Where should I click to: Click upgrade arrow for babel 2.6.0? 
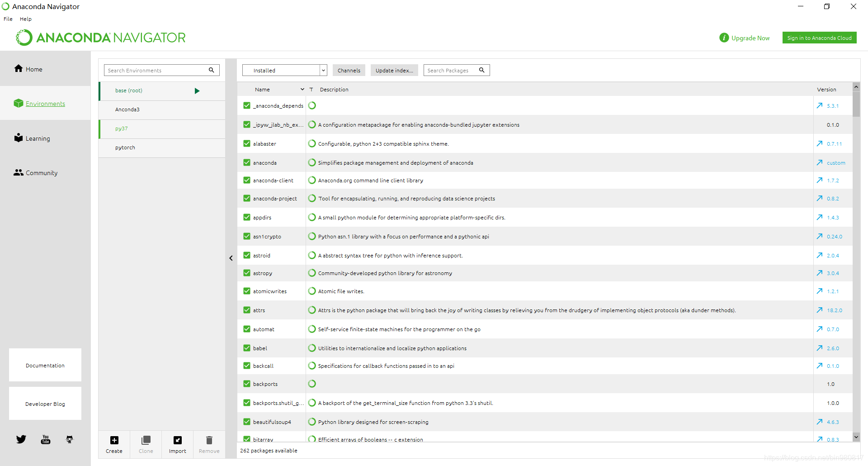tap(820, 348)
